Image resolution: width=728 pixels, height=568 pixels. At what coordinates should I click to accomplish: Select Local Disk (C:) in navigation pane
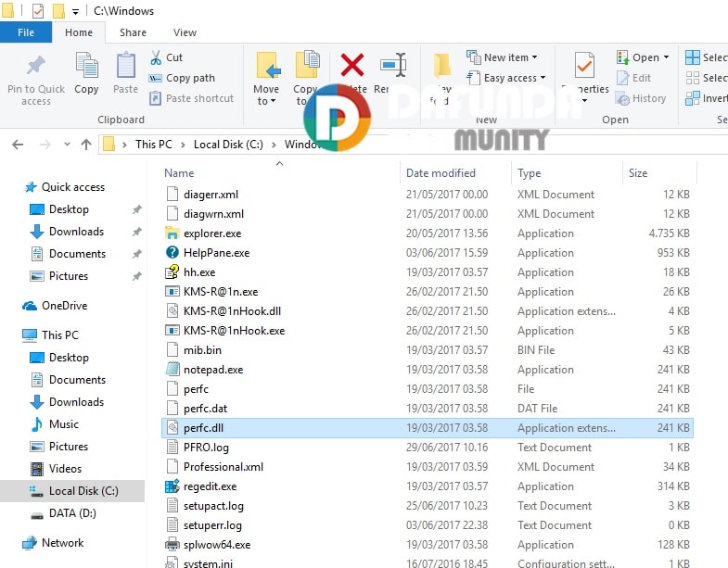coord(83,491)
